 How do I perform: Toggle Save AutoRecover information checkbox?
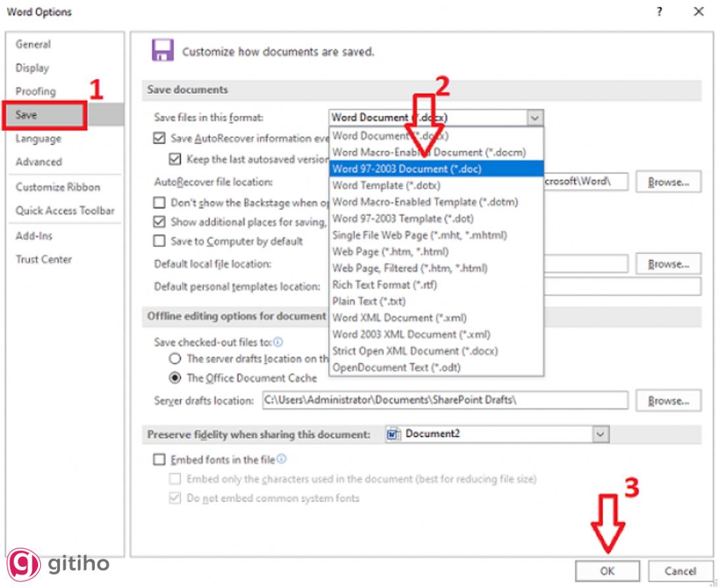click(159, 138)
